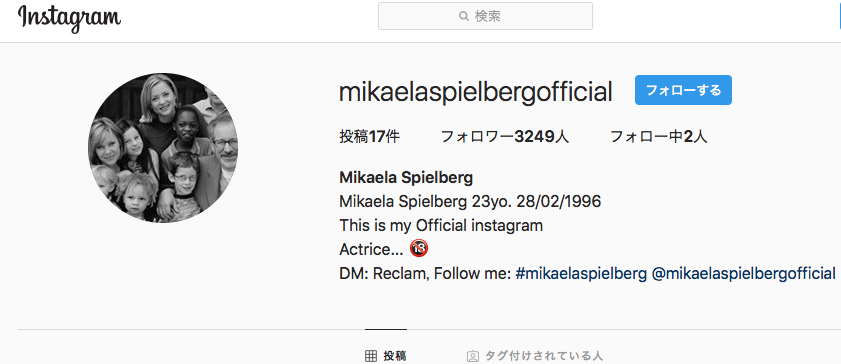The image size is (841, 364).
Task: Click the Instagram logo to go home
Action: (69, 17)
